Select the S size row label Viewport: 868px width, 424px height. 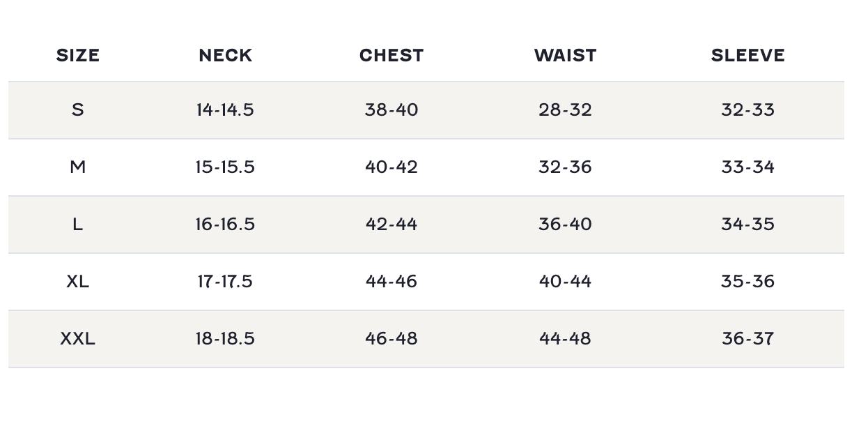(x=78, y=110)
